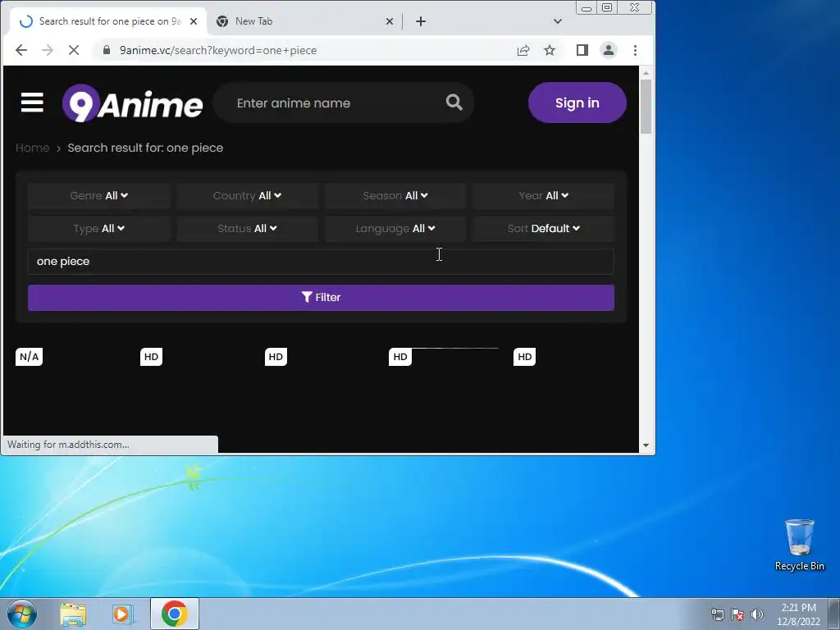
Task: Open the tab search chevron
Action: 558,21
